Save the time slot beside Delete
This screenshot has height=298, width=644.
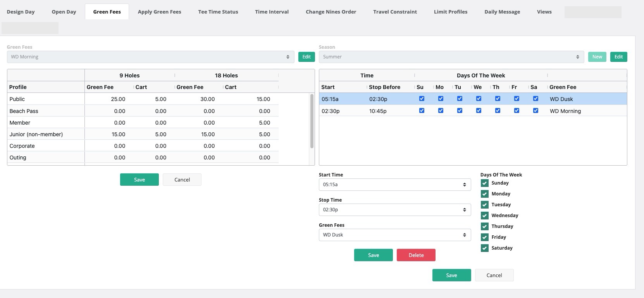374,255
